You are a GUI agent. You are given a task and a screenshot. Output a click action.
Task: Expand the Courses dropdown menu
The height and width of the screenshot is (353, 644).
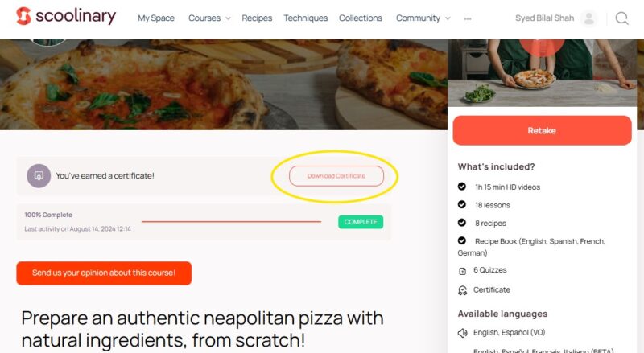coord(209,18)
